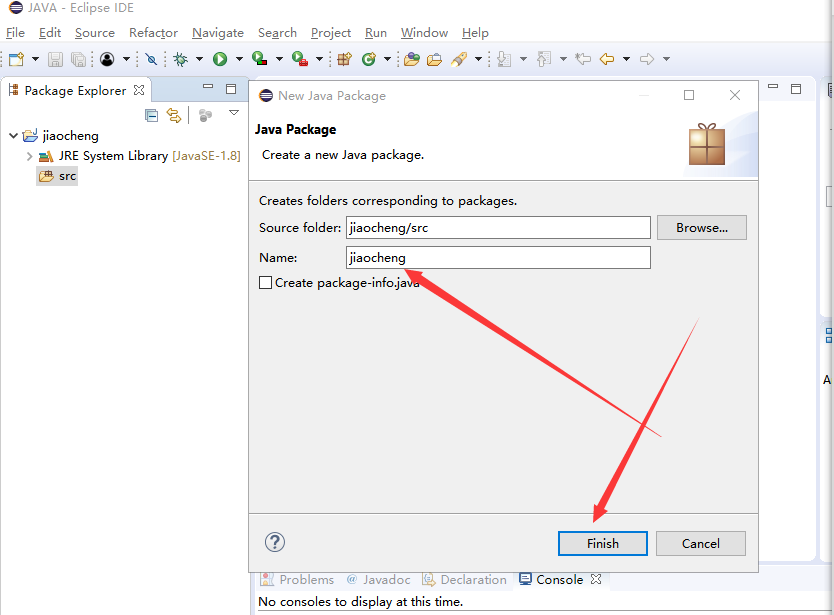This screenshot has height=615, width=834.
Task: Click the Run with Coverage icon
Action: [x=260, y=59]
